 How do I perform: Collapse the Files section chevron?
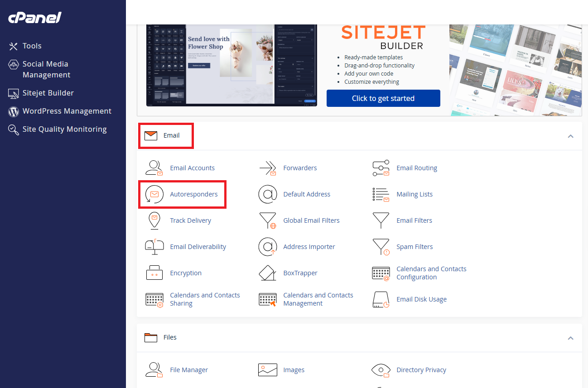571,338
